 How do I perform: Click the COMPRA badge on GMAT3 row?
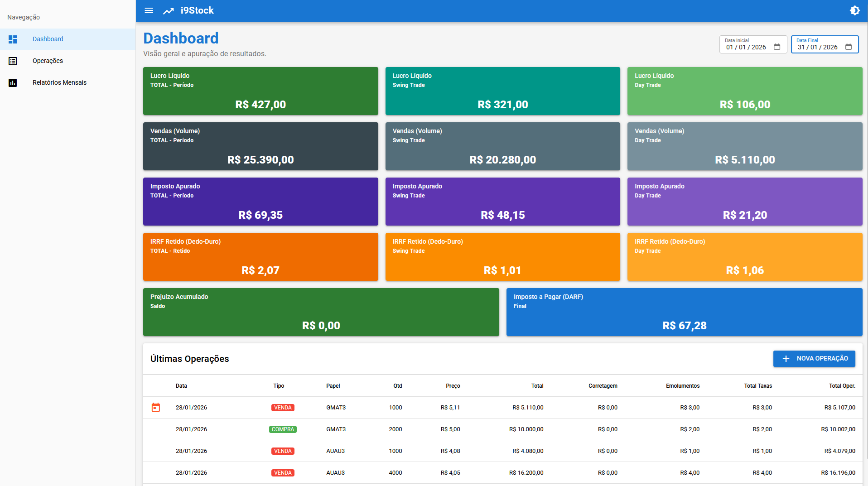[283, 429]
